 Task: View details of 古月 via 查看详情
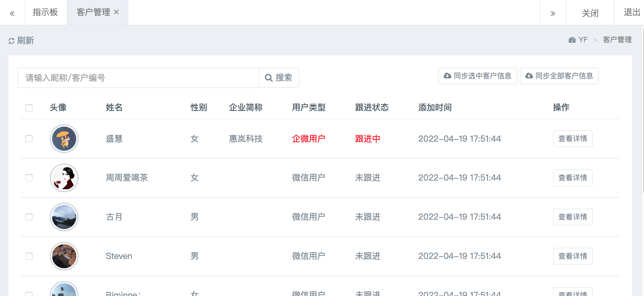click(572, 217)
